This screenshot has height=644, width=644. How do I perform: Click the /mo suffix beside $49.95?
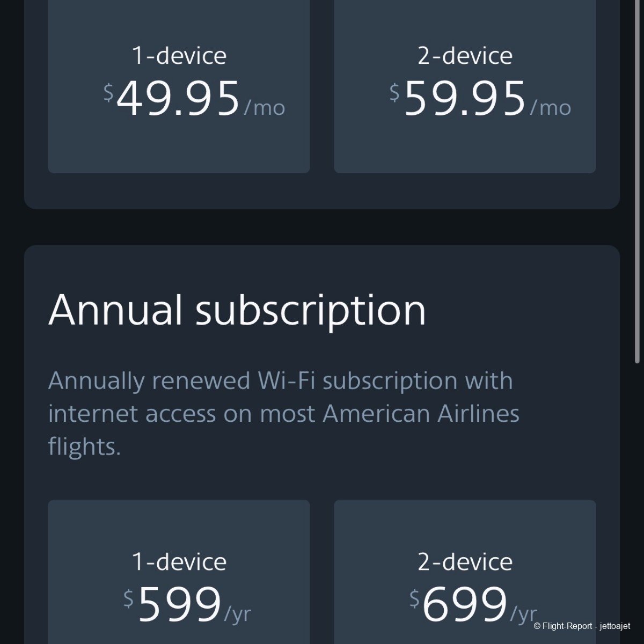pyautogui.click(x=265, y=107)
